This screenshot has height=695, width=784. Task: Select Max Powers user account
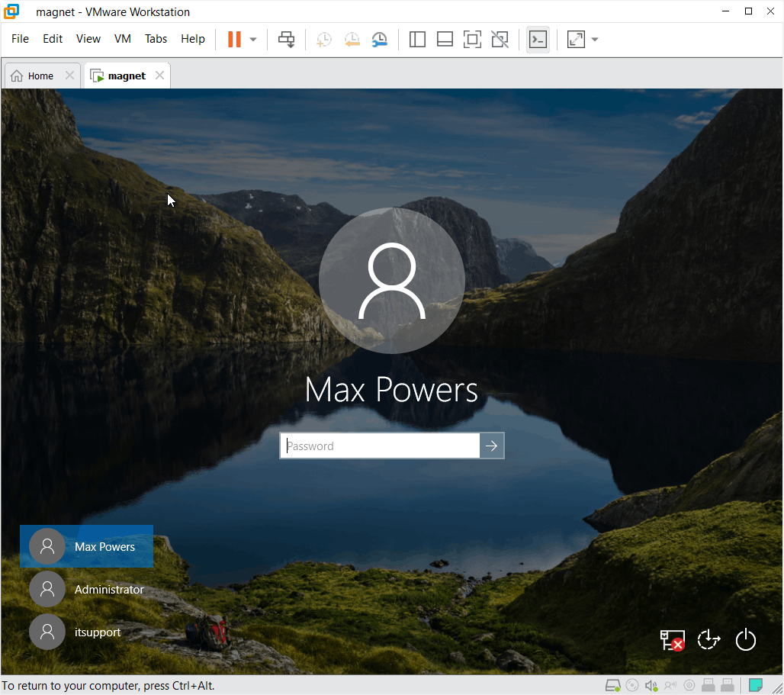pyautogui.click(x=86, y=546)
